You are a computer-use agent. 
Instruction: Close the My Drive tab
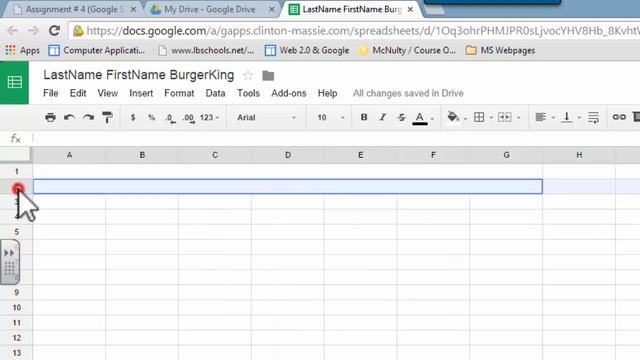pyautogui.click(x=272, y=9)
